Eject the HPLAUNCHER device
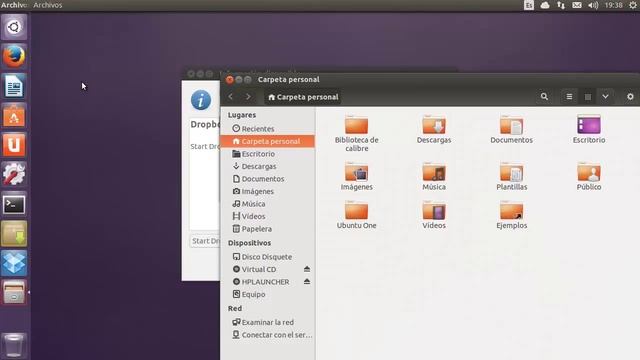The width and height of the screenshot is (640, 360). point(307,282)
